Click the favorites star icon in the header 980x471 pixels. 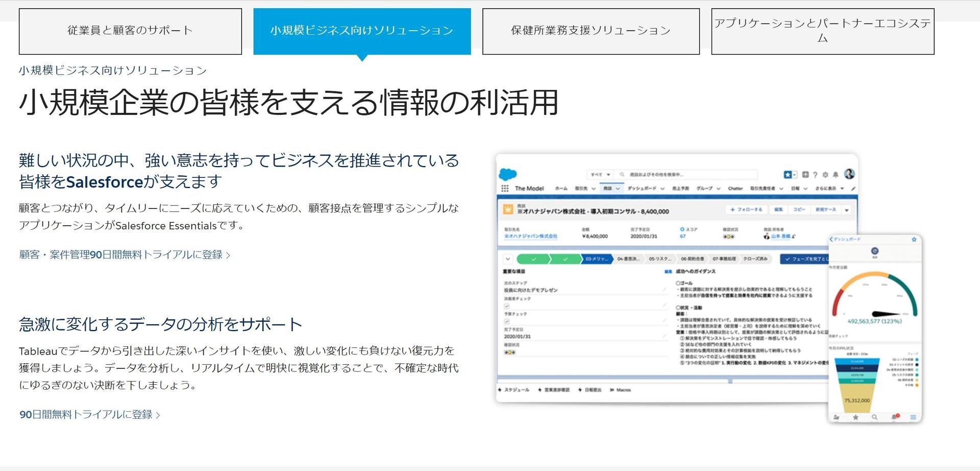pos(788,175)
